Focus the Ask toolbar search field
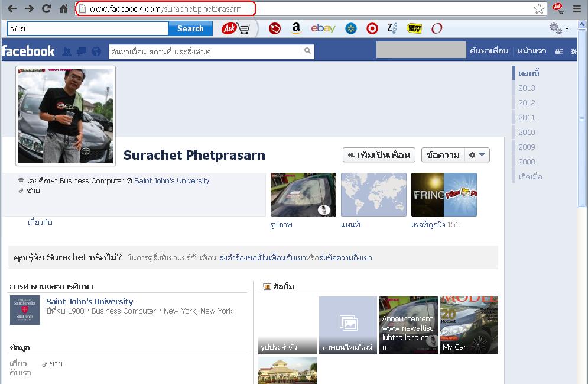The image size is (588, 384). [x=87, y=28]
